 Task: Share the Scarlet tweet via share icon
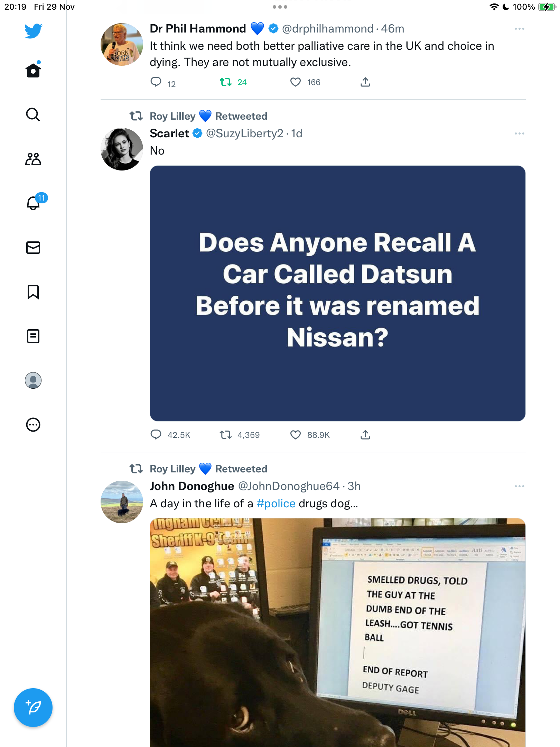coord(365,435)
